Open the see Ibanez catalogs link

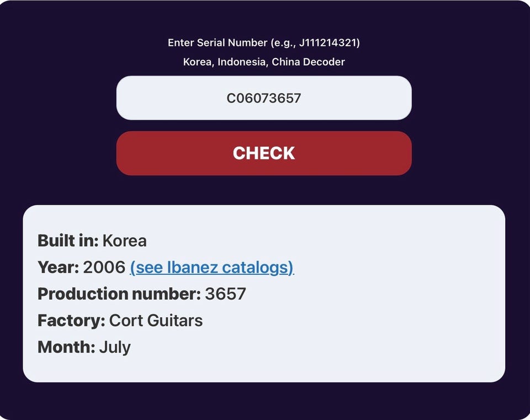point(212,267)
